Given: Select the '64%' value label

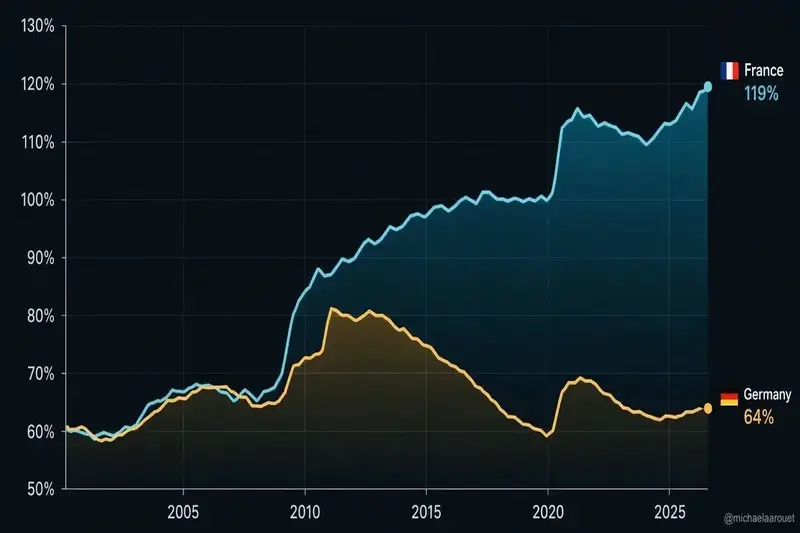Looking at the screenshot, I should coord(759,417).
